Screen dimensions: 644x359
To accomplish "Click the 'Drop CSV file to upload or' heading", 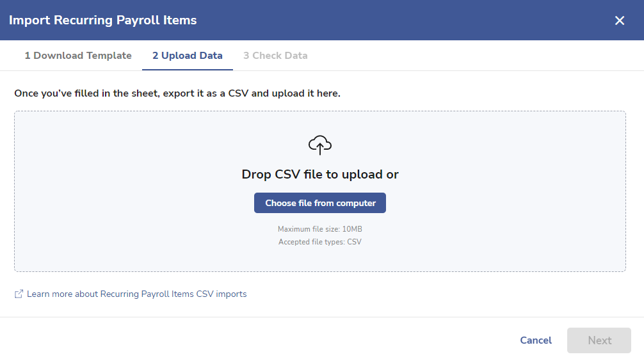I will point(320,174).
